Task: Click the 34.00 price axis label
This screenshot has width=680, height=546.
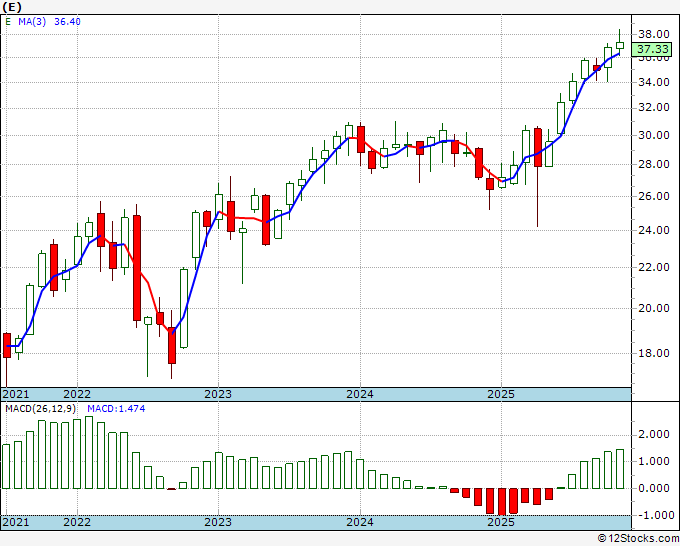Action: point(654,82)
